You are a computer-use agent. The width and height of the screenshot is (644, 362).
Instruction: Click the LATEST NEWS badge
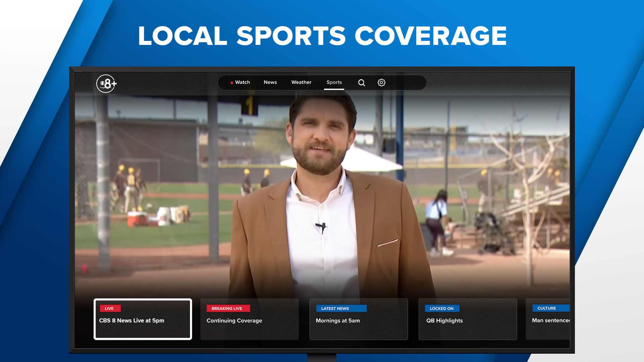click(341, 308)
